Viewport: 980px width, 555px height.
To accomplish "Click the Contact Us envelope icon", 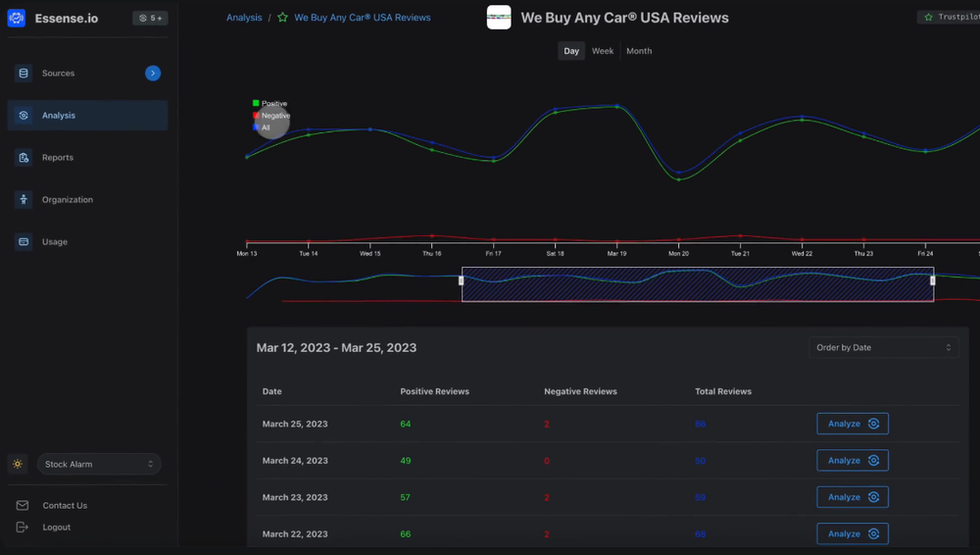I will pos(22,505).
